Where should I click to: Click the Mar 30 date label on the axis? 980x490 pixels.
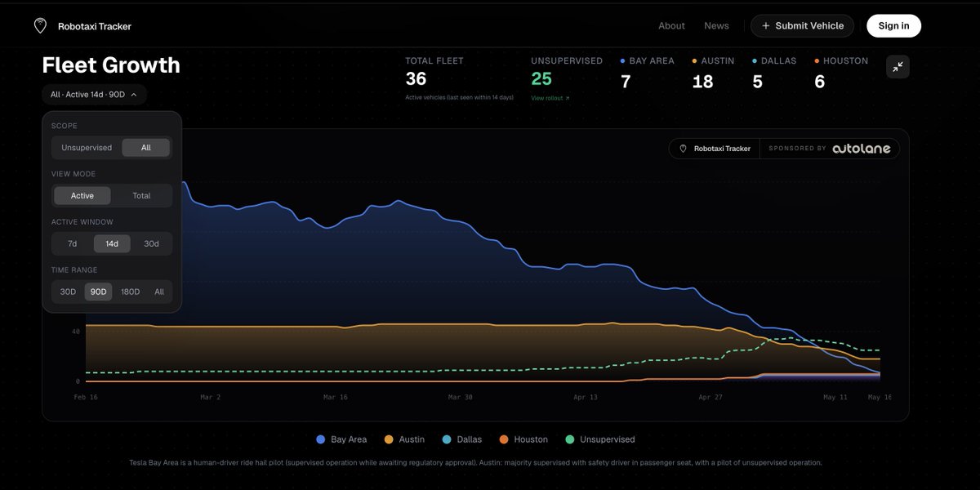[x=460, y=397]
